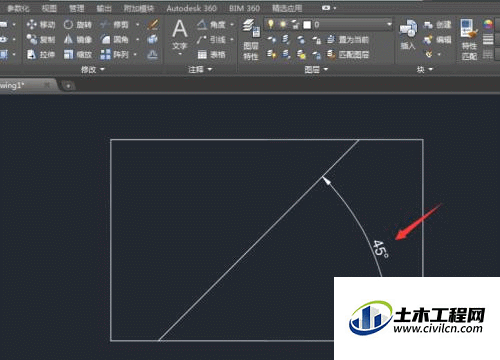Open the Fillet (圆角) dropdown arrow

coord(137,40)
